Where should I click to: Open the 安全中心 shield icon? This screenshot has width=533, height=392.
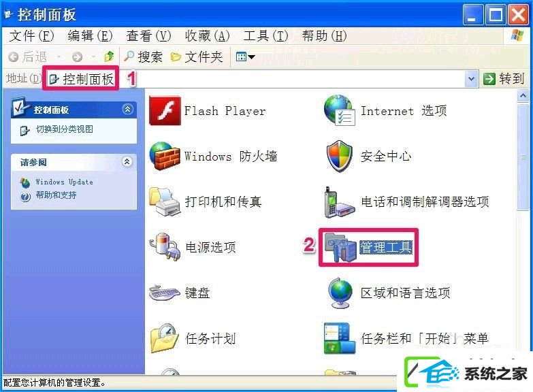tap(339, 156)
